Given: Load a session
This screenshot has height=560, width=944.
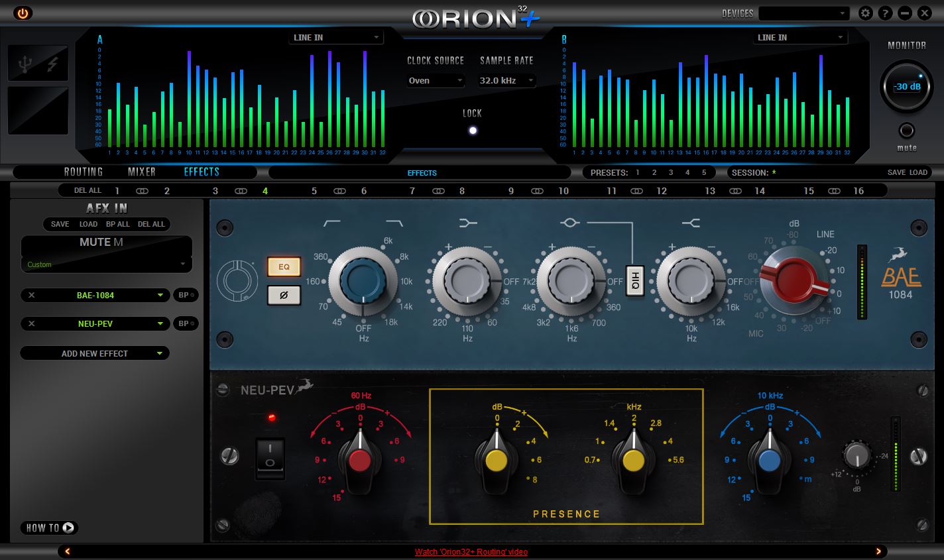Looking at the screenshot, I should click(918, 172).
